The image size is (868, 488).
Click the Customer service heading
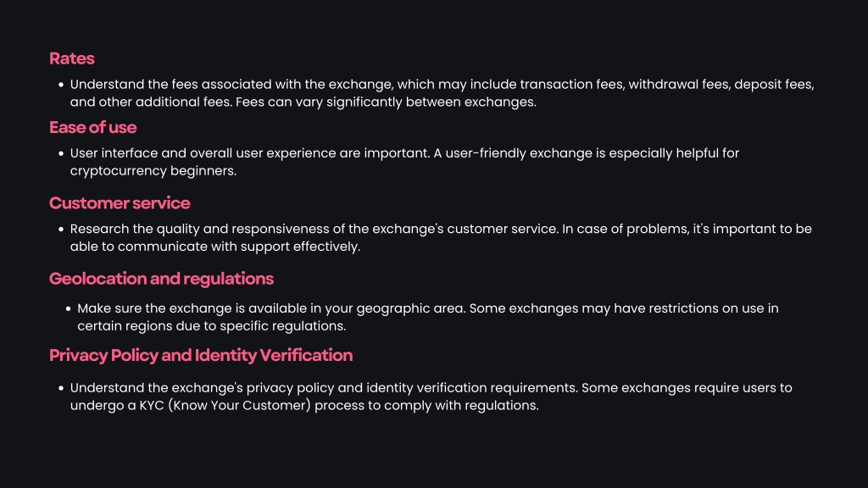point(120,203)
